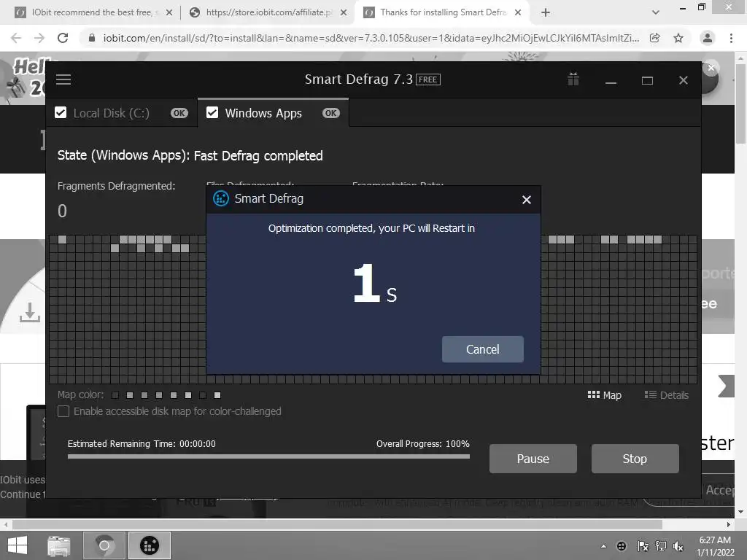Image resolution: width=747 pixels, height=560 pixels.
Task: Open File Explorer from the taskbar
Action: (59, 545)
